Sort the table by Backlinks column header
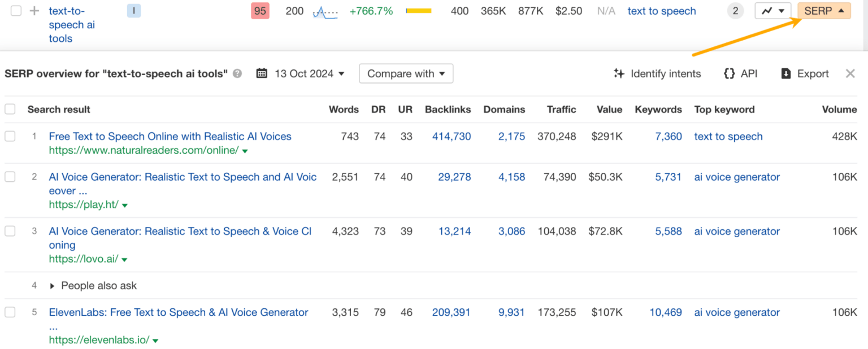The width and height of the screenshot is (868, 349). 448,110
